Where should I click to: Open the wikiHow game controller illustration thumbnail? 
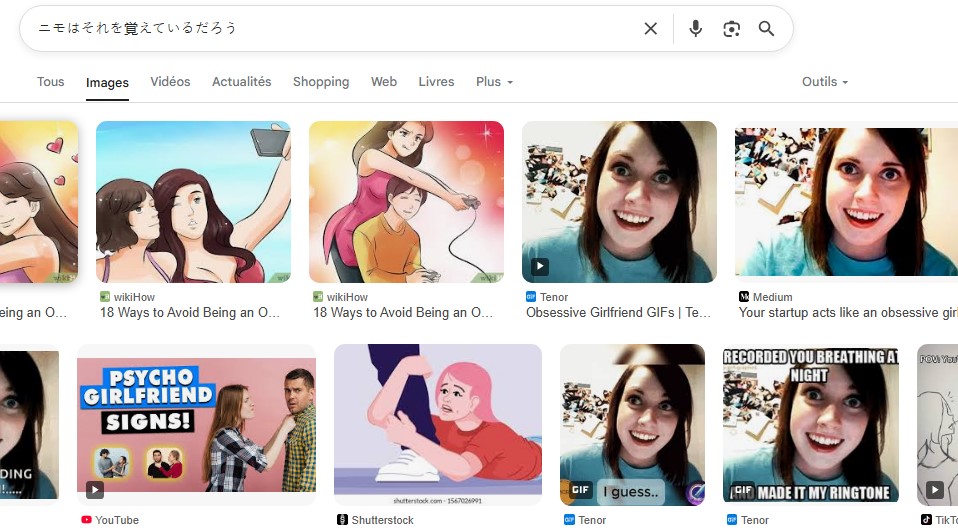point(406,202)
